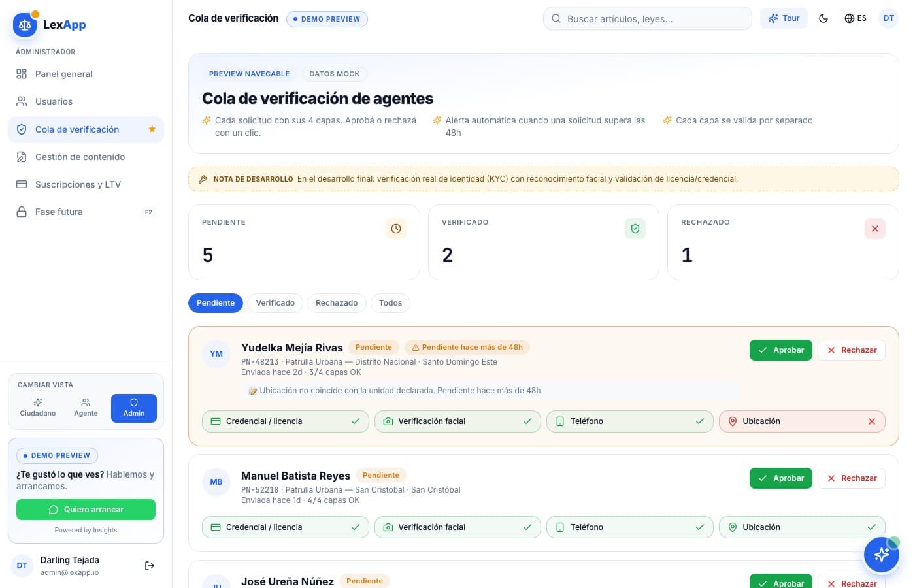Reject Yudelka Mejía Rivas
The image size is (915, 588).
(x=852, y=350)
